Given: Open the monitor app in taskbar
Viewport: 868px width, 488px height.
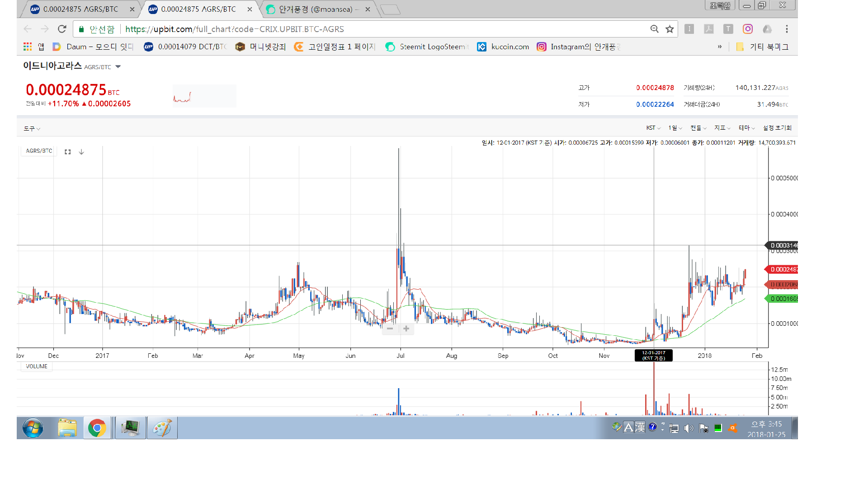Looking at the screenshot, I should (x=131, y=428).
